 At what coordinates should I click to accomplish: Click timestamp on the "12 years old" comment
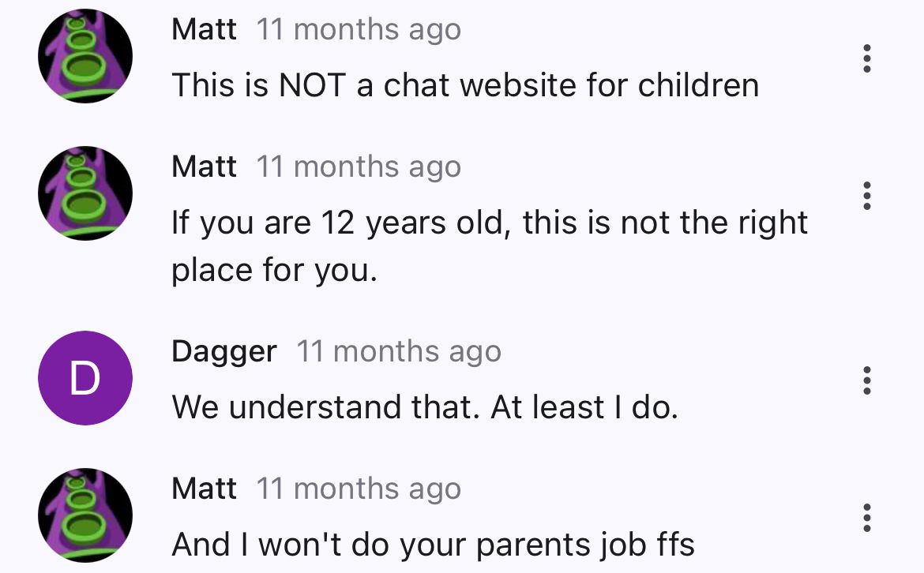click(x=359, y=167)
